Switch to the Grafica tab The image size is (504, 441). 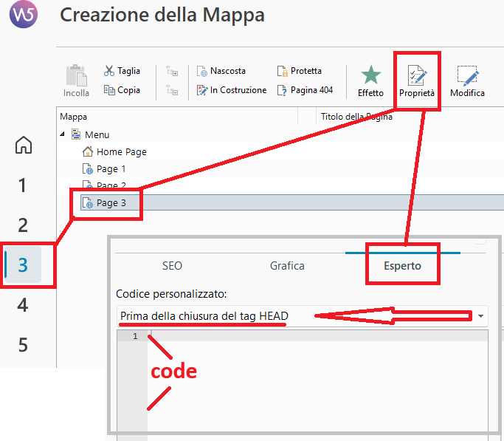[x=287, y=266]
